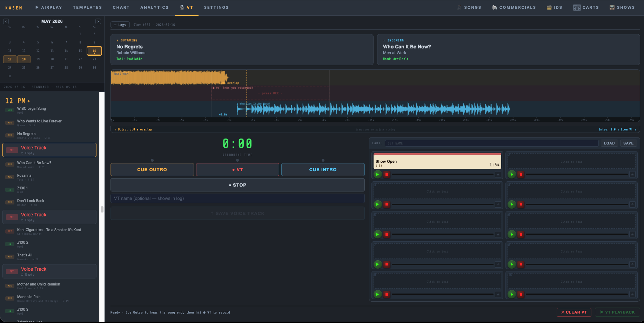Viewport: 644px width, 323px height.
Task: Select 'Rosanna' in the log list
Action: point(49,177)
